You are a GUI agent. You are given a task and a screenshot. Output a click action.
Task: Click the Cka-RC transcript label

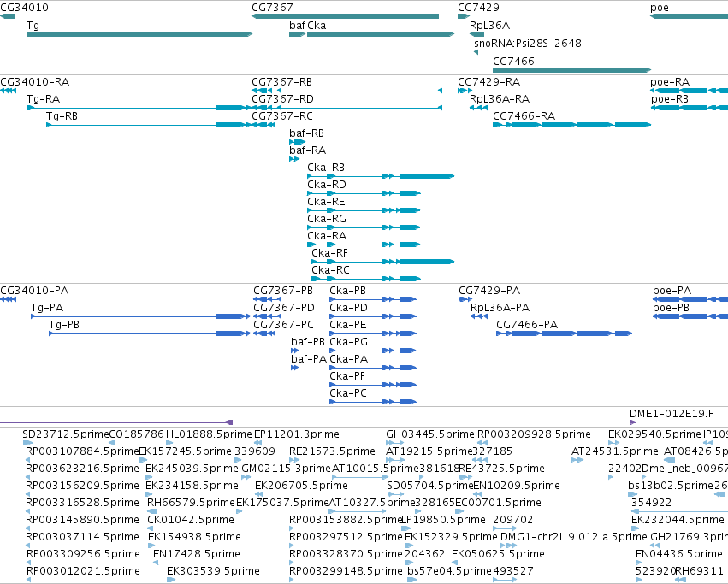point(330,270)
